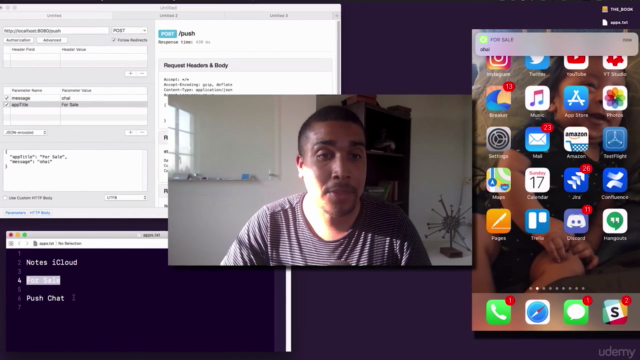
Task: Open the Instagram app on the phone
Action: (498, 62)
